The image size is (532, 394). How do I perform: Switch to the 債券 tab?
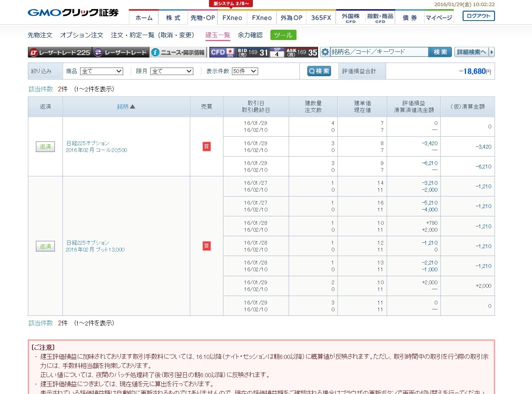point(410,18)
